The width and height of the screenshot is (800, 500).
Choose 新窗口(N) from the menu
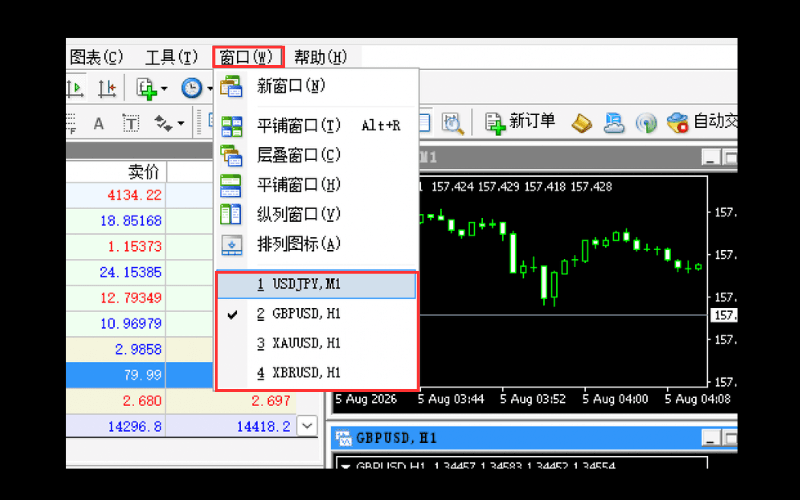click(316, 86)
